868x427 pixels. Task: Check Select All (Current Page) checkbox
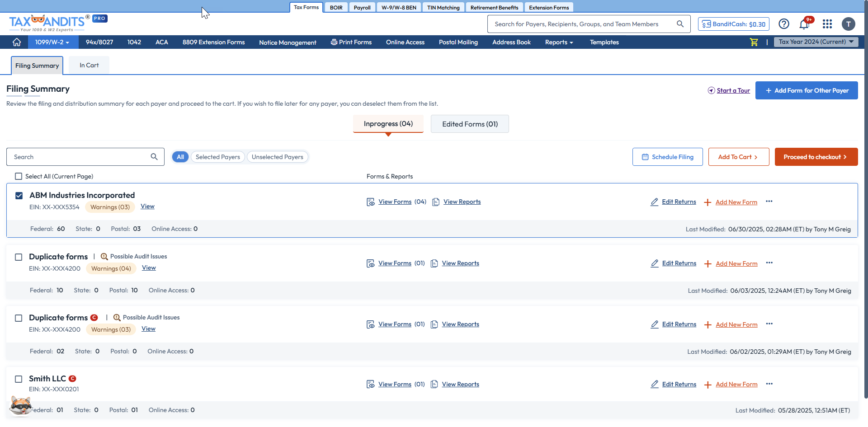(x=19, y=176)
